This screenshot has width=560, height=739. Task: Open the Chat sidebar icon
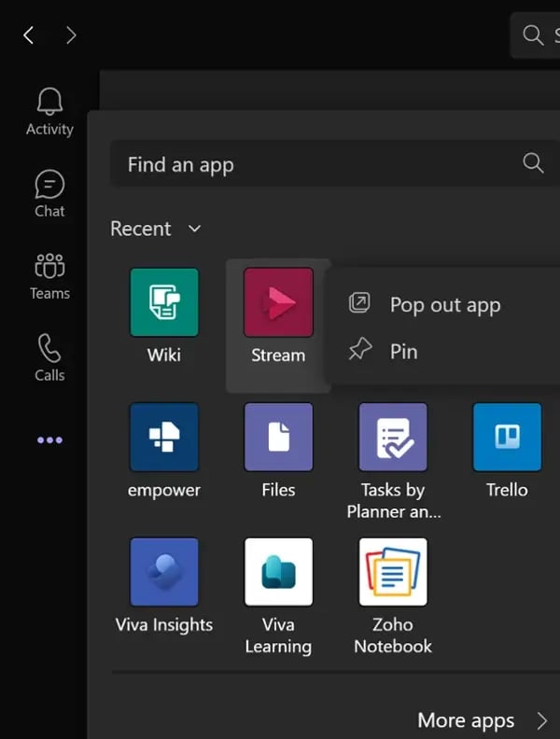49,184
